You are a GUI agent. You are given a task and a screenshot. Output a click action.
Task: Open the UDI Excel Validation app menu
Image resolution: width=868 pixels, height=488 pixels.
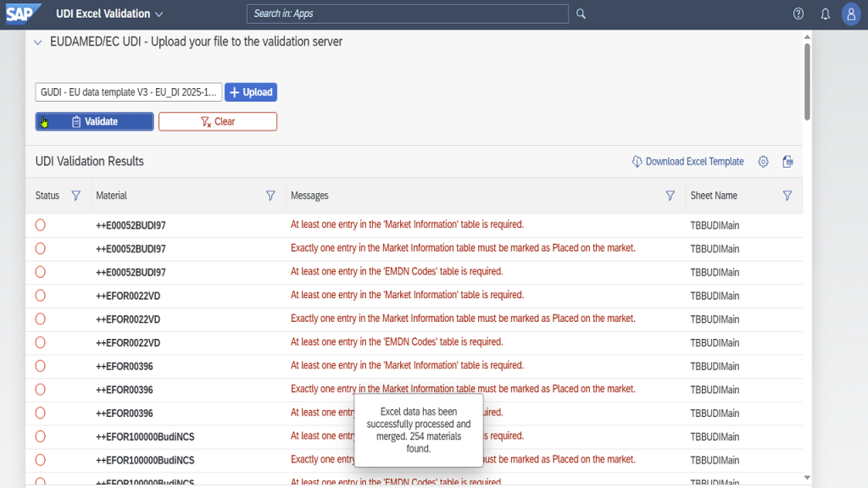[x=109, y=14]
